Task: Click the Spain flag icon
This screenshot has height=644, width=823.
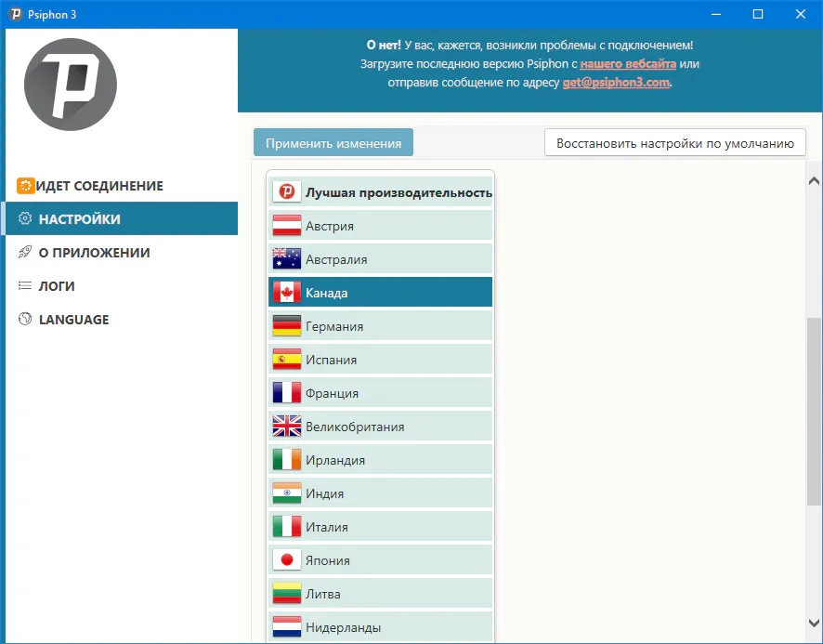Action: click(287, 360)
